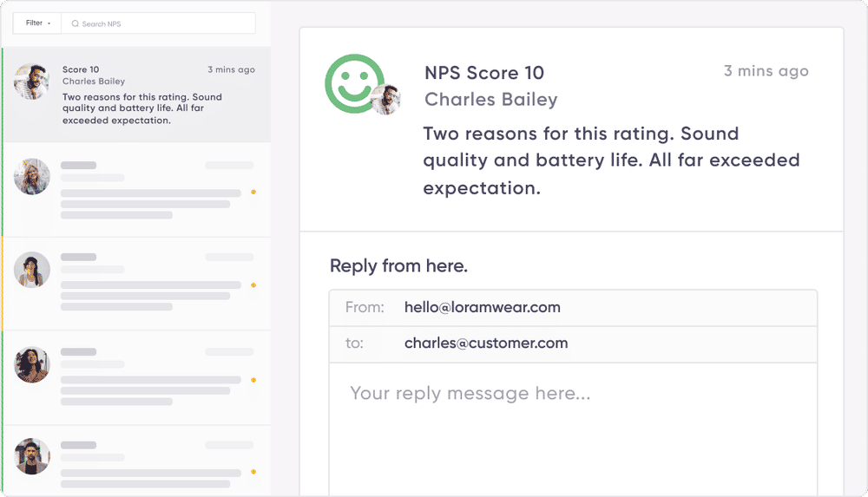The image size is (868, 497).
Task: Click orange dot on fifth response
Action: (253, 472)
